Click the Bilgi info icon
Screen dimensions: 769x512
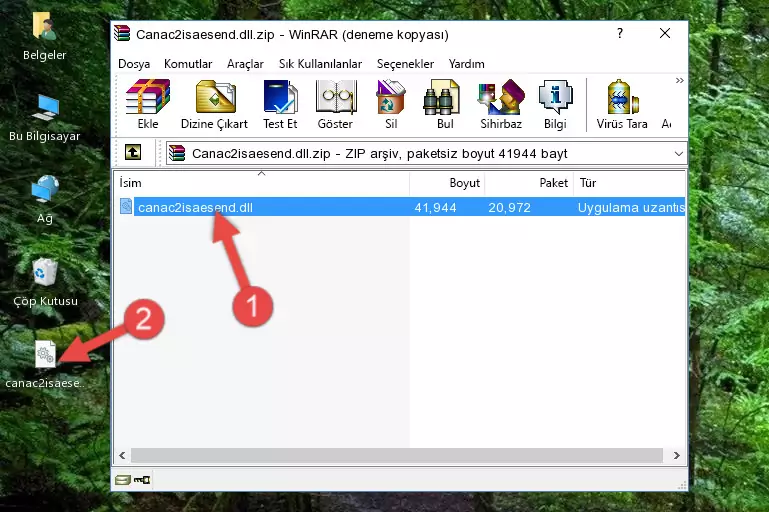tap(555, 104)
